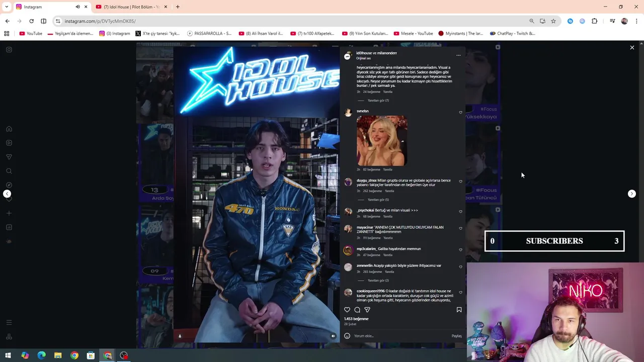Click the browser address bar URL
This screenshot has height=362, width=644.
[100, 21]
